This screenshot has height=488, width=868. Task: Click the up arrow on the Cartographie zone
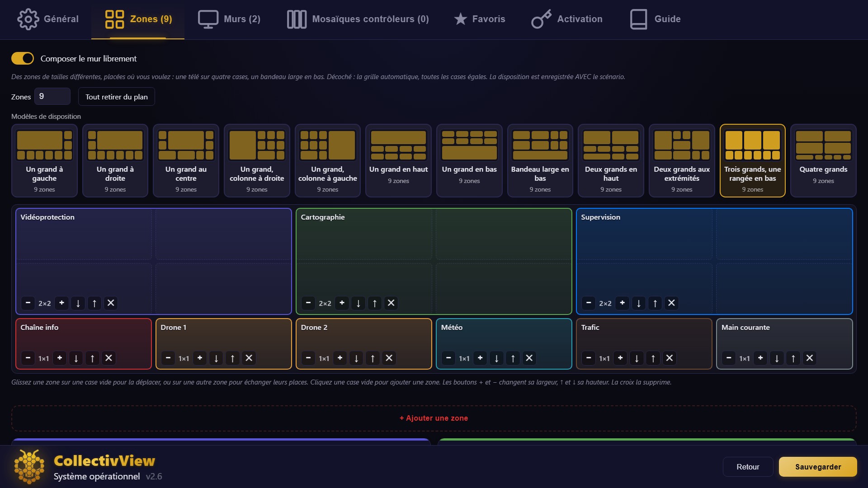point(375,303)
